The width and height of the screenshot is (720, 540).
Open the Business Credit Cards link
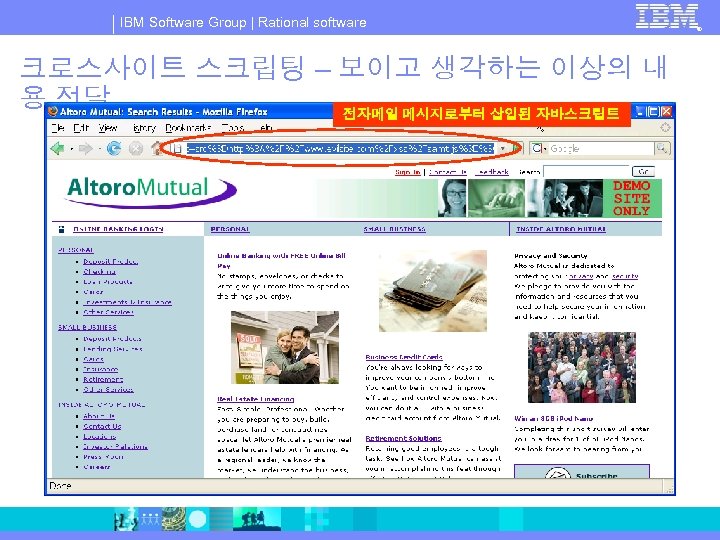(x=404, y=357)
